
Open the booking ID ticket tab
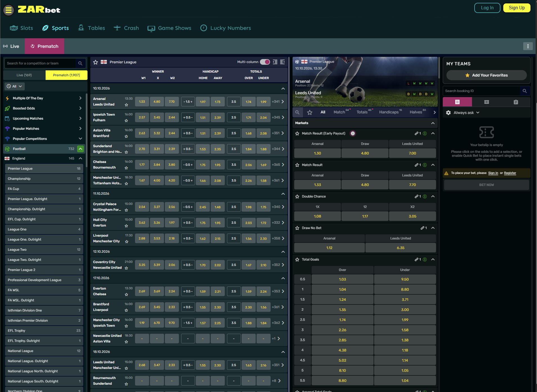coord(487,102)
